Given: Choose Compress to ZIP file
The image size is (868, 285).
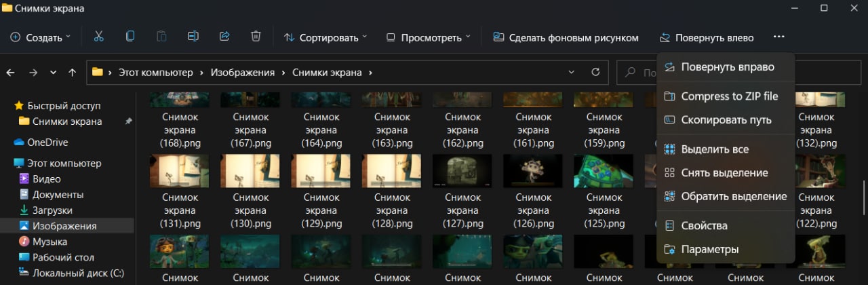Looking at the screenshot, I should [x=726, y=96].
